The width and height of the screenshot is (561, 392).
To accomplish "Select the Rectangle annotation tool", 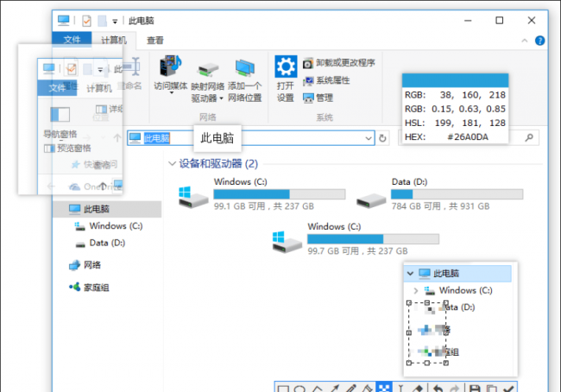I will click(x=283, y=389).
